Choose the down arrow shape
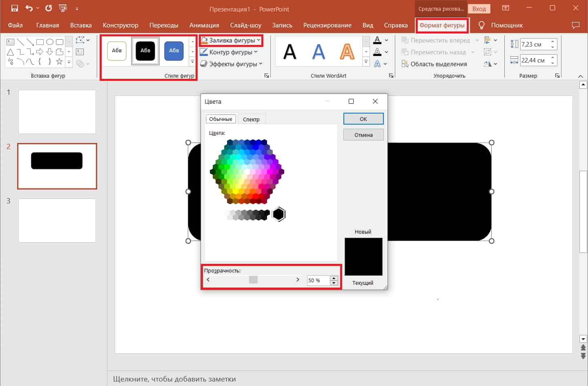This screenshot has width=588, height=386. click(x=50, y=52)
